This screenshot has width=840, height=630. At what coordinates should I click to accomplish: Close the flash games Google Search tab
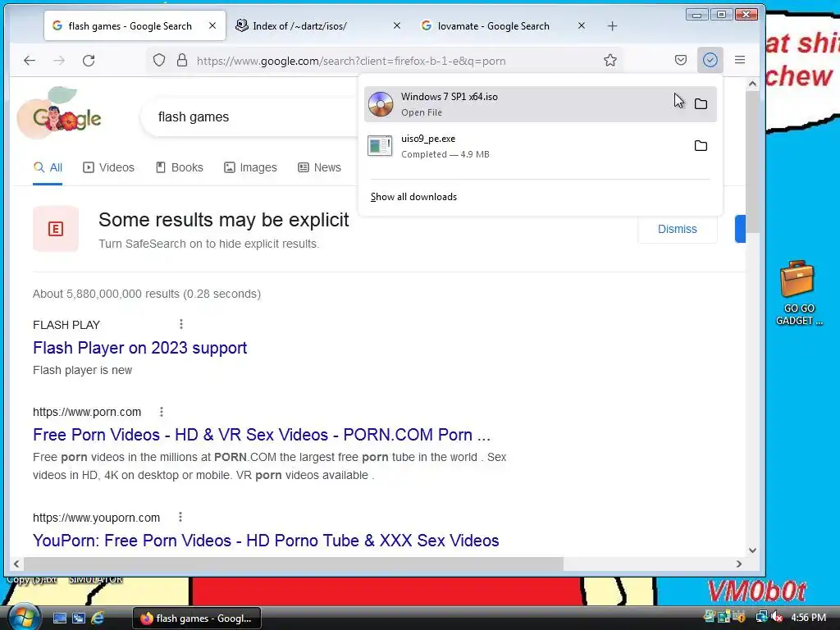point(212,25)
